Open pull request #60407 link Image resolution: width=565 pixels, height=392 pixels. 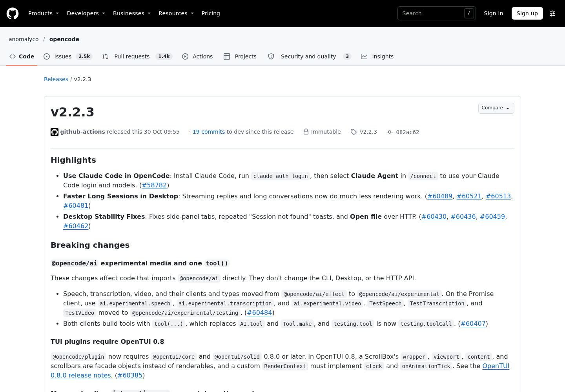pyautogui.click(x=473, y=323)
